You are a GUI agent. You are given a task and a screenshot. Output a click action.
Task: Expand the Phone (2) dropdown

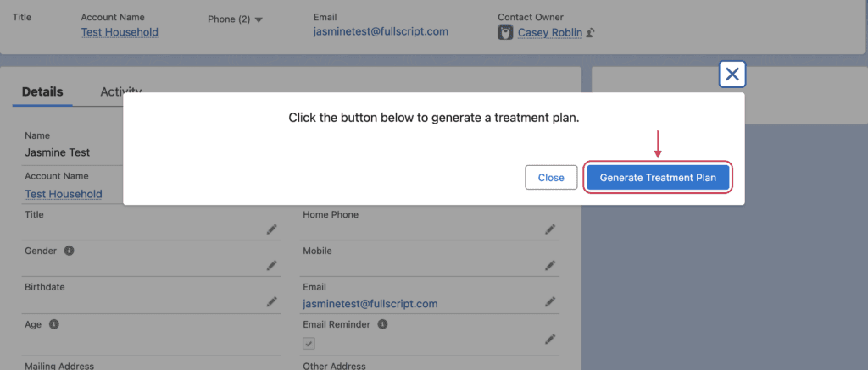tap(235, 19)
